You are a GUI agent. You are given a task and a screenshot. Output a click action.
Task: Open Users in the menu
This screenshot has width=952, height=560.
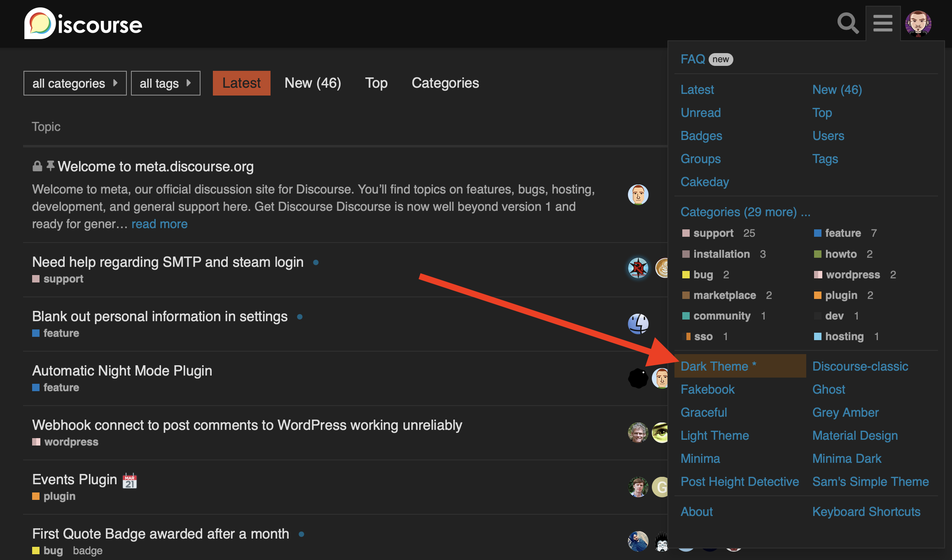[828, 136]
